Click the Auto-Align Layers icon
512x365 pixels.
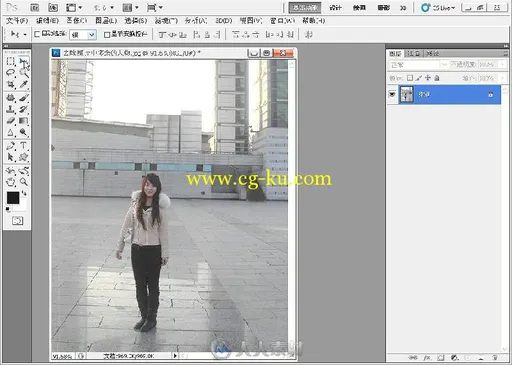(x=309, y=34)
